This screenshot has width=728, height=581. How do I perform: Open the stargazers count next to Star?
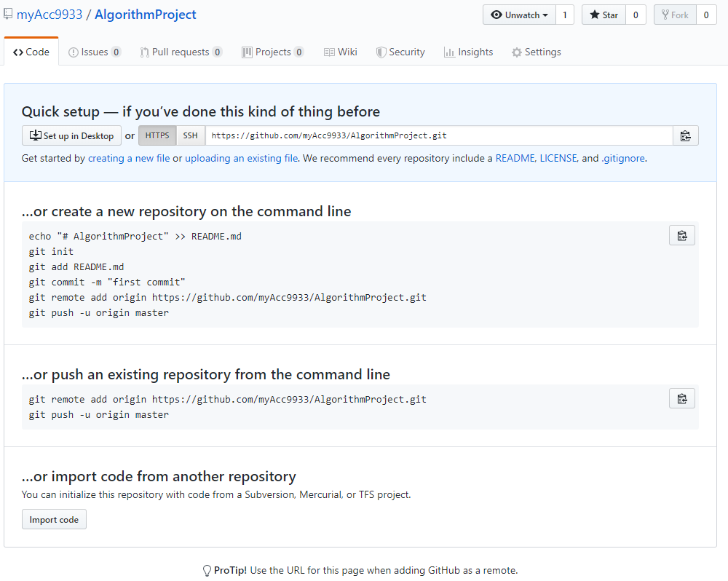(x=636, y=15)
